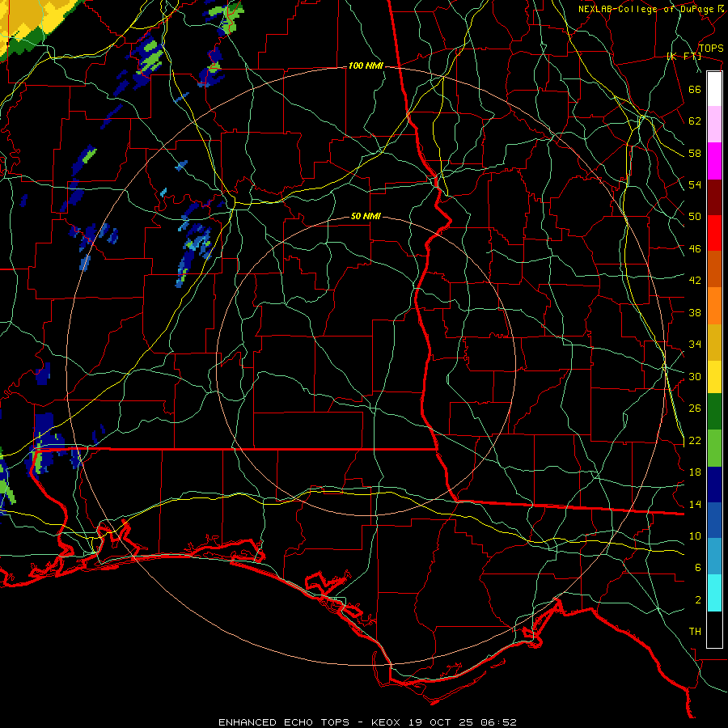Image resolution: width=728 pixels, height=728 pixels.
Task: Click the legend value "42"
Action: [x=695, y=281]
